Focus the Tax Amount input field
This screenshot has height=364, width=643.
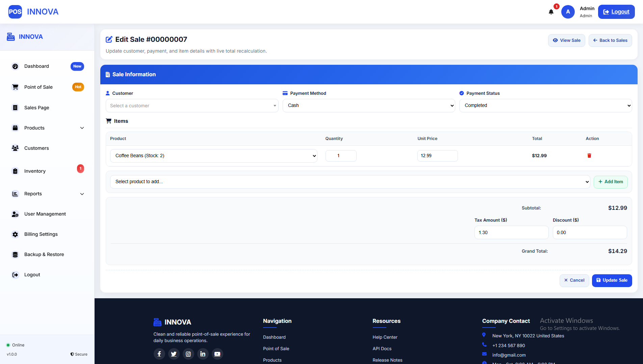click(511, 232)
